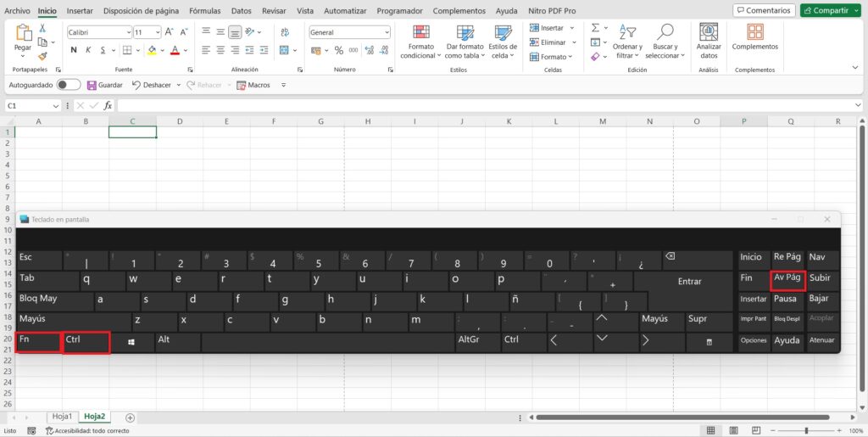Viewport: 868px width, 437px height.
Task: Increase font size with larger A
Action: pyautogui.click(x=170, y=32)
